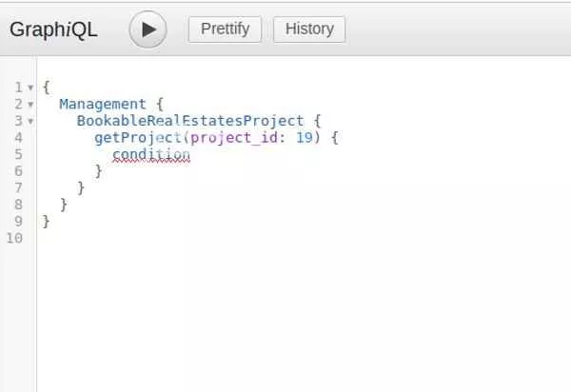
Task: Collapse the Management block fold arrow
Action: click(x=30, y=105)
